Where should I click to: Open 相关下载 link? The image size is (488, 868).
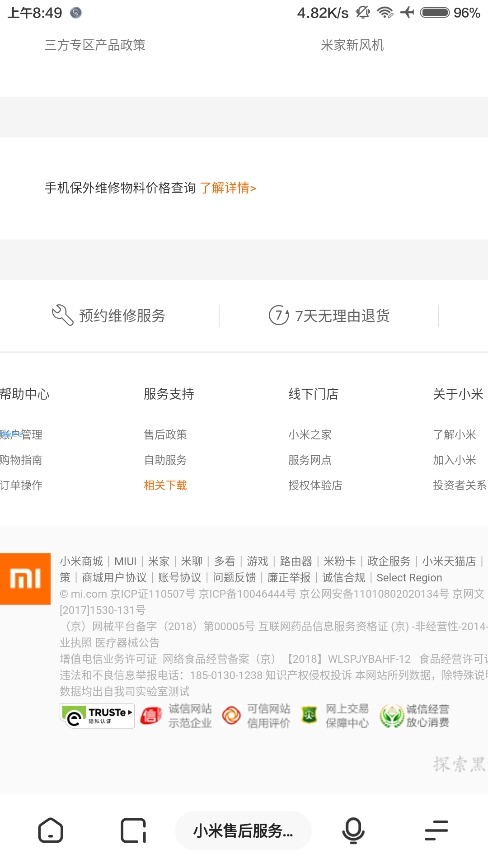pos(165,485)
